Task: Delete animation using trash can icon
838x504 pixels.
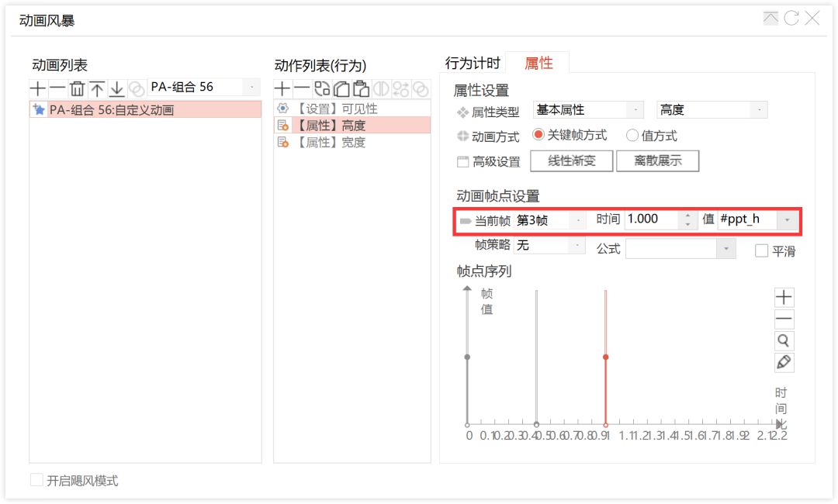Action: (77, 88)
